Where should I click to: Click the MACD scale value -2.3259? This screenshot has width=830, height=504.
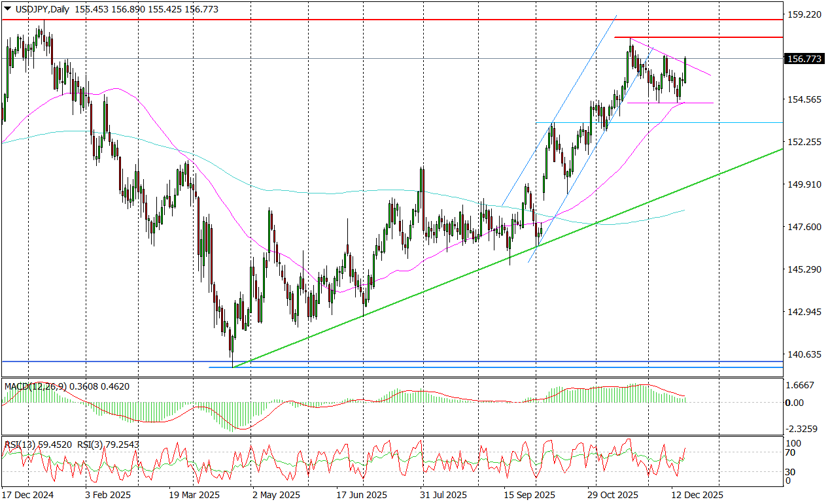[801, 429]
